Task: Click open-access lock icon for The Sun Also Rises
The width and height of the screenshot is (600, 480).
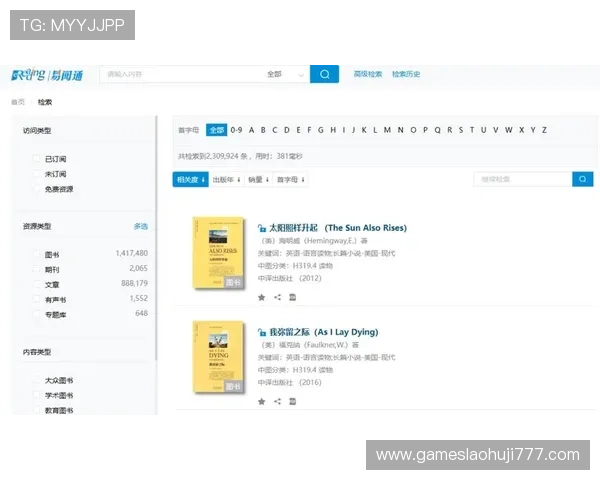Action: (262, 228)
